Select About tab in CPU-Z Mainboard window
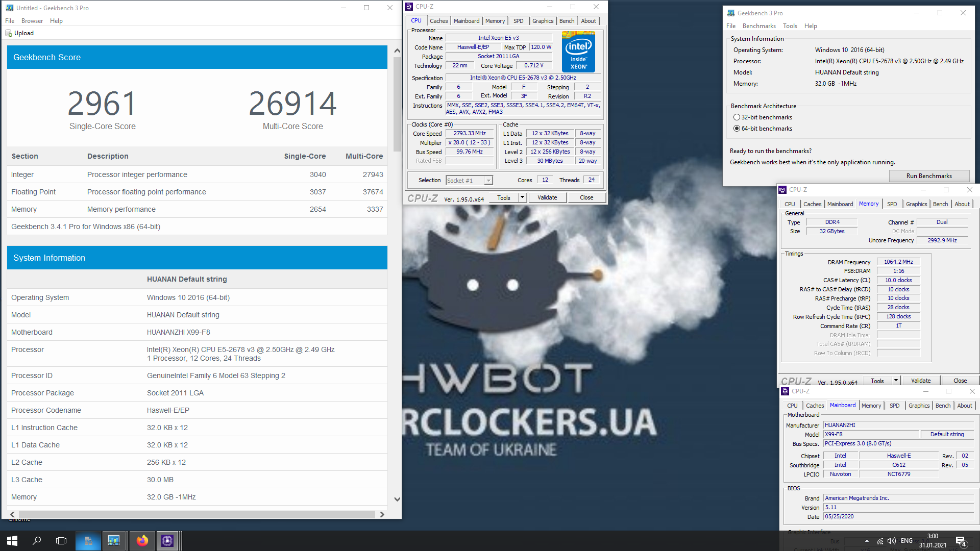Viewport: 980px width, 551px height. [964, 406]
